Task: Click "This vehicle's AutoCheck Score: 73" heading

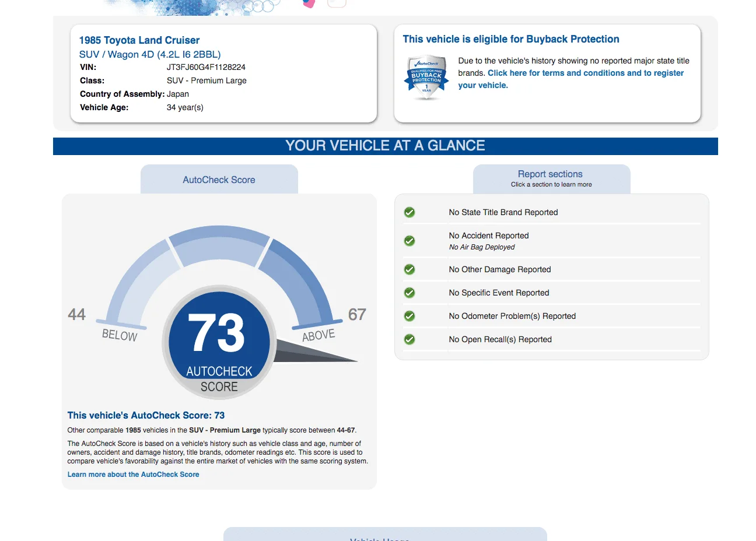Action: coord(146,416)
